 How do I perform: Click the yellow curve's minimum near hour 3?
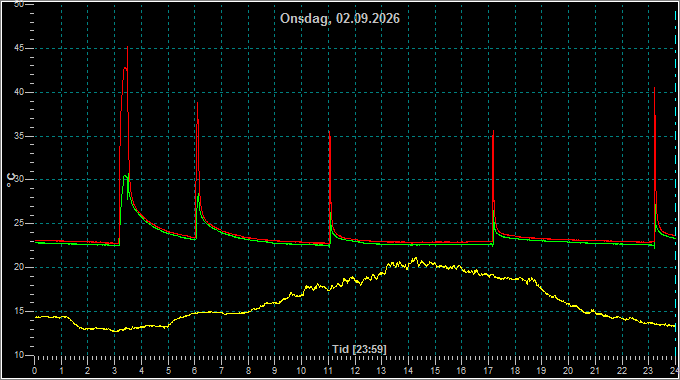(115, 331)
